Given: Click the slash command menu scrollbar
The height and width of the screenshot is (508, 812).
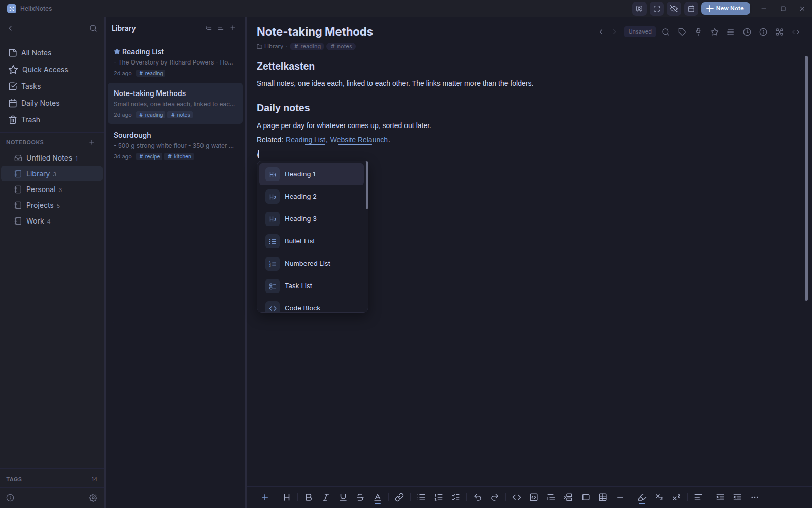Looking at the screenshot, I should [x=367, y=185].
